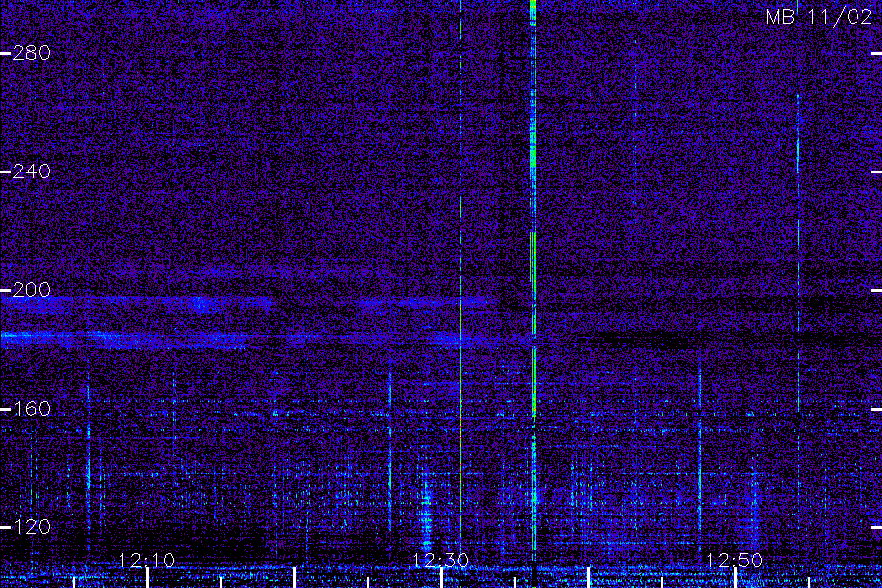882x588 pixels.
Task: Click the 160 frequency axis label
Action: (31, 409)
